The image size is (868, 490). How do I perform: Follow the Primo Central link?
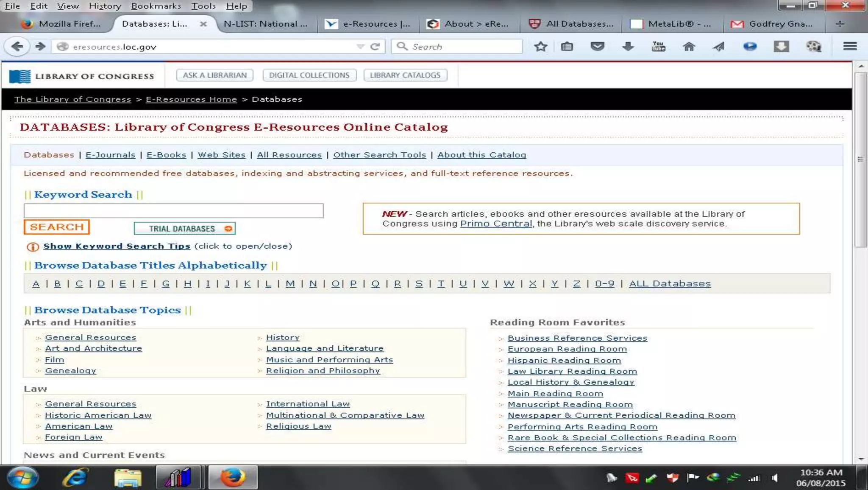tap(496, 224)
